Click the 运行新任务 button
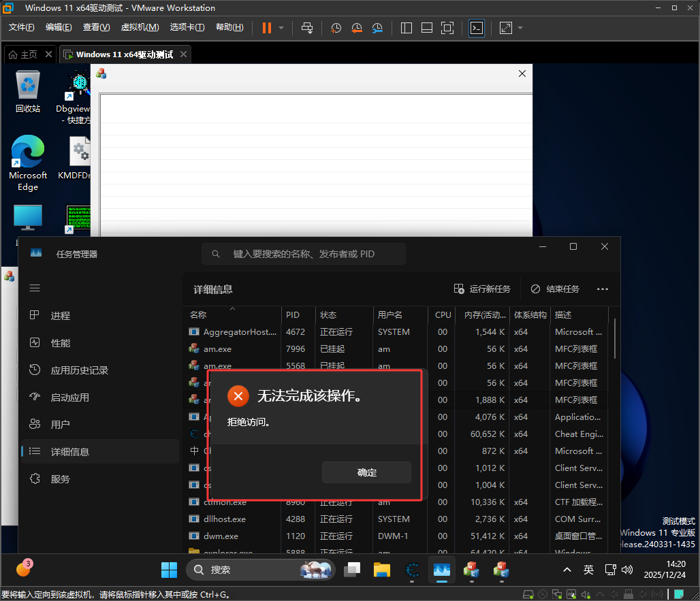Screen dimensions: 700x601 (482, 289)
